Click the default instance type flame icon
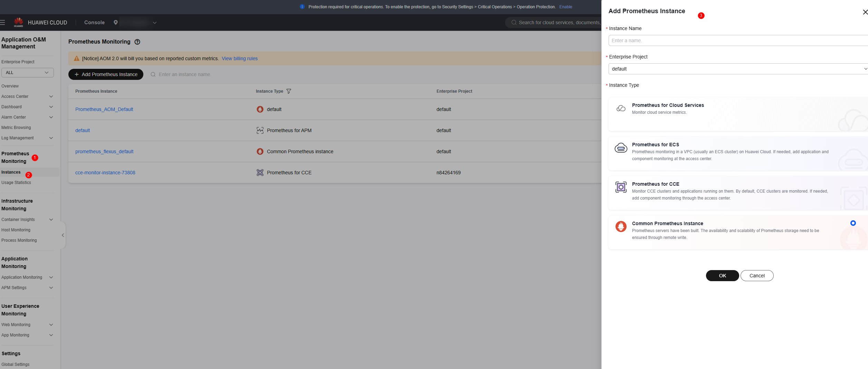The image size is (868, 369). click(260, 109)
